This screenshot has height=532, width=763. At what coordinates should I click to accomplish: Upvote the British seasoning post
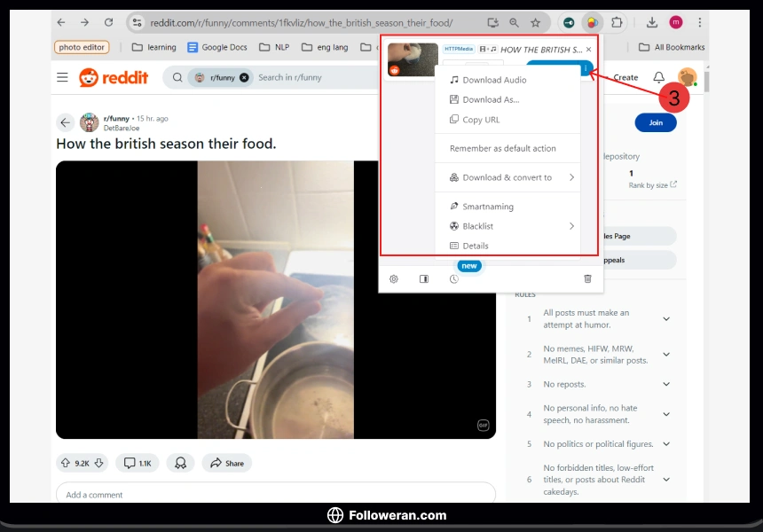65,463
